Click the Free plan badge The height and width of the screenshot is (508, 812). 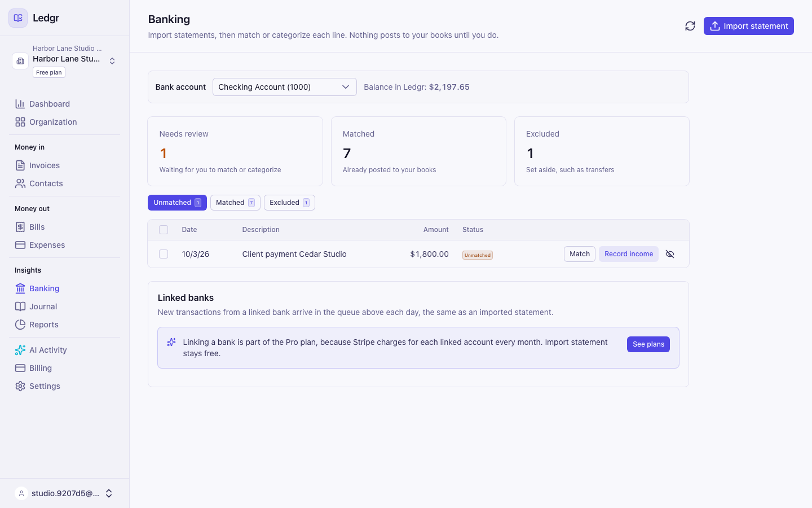click(49, 72)
